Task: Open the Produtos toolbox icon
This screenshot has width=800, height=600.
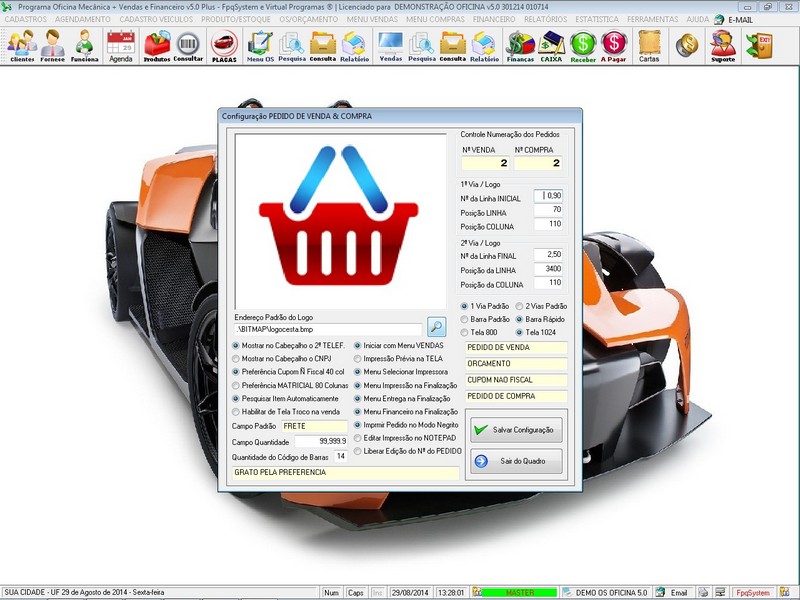Action: [x=157, y=45]
